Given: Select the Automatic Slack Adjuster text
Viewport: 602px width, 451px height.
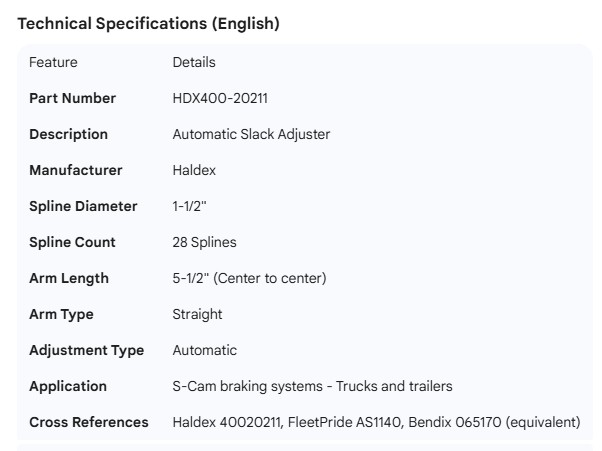Looking at the screenshot, I should (251, 134).
